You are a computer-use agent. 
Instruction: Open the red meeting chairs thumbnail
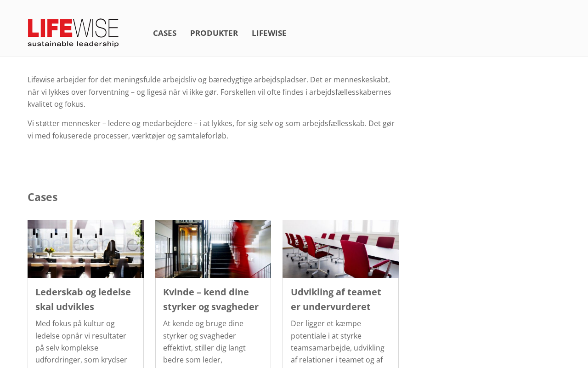click(340, 249)
